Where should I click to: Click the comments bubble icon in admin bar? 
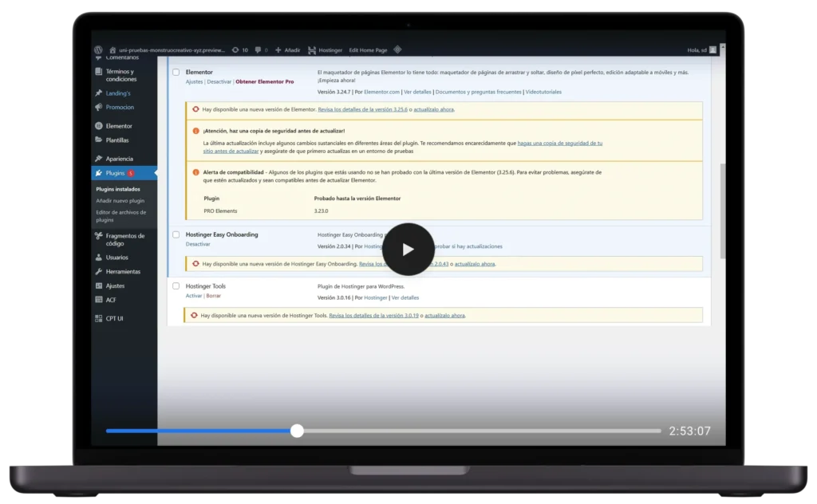pyautogui.click(x=259, y=50)
